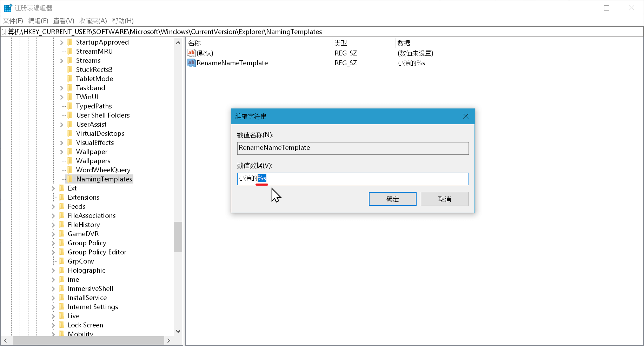The width and height of the screenshot is (644, 346).
Task: Expand the FileAssociations tree node
Action: [x=53, y=216]
